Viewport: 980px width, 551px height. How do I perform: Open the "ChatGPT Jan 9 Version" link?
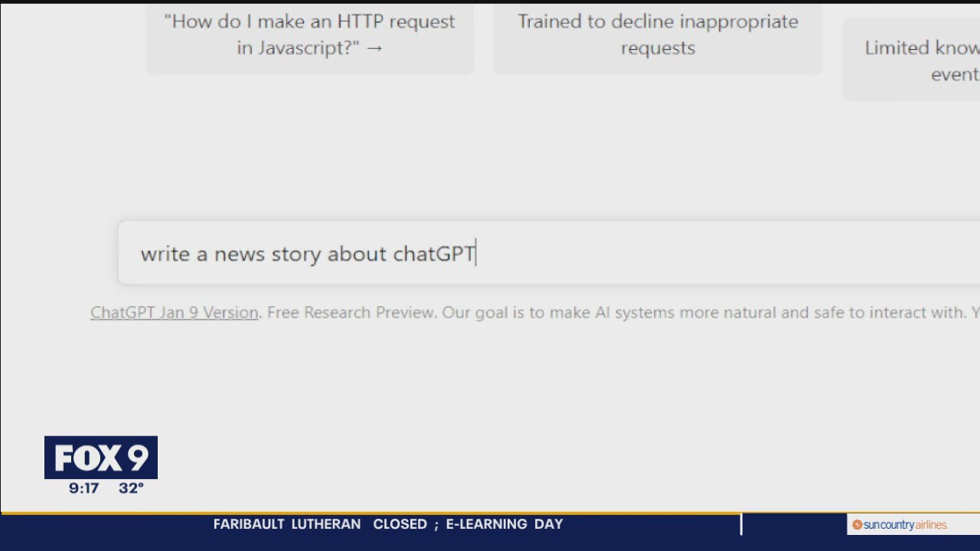[x=174, y=312]
